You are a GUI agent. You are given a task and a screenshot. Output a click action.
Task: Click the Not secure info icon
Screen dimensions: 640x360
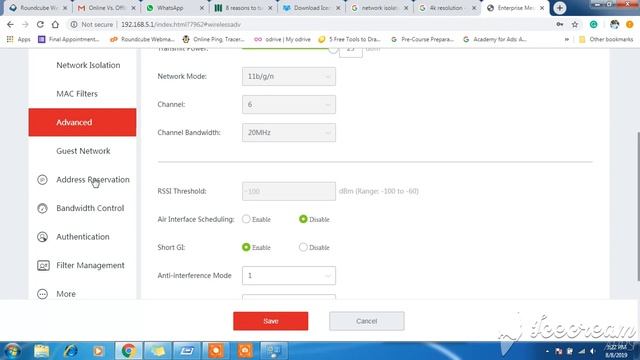(73, 24)
